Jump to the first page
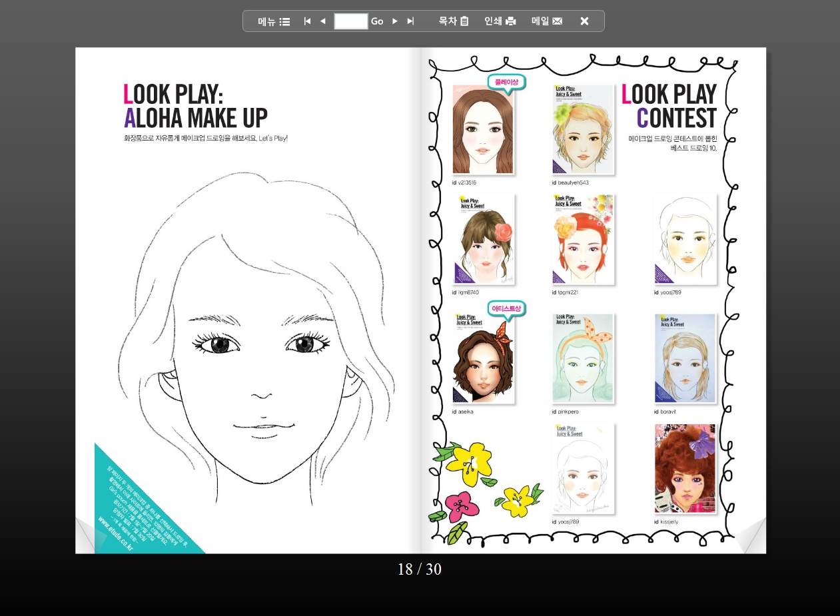The height and width of the screenshot is (616, 840). (x=307, y=21)
